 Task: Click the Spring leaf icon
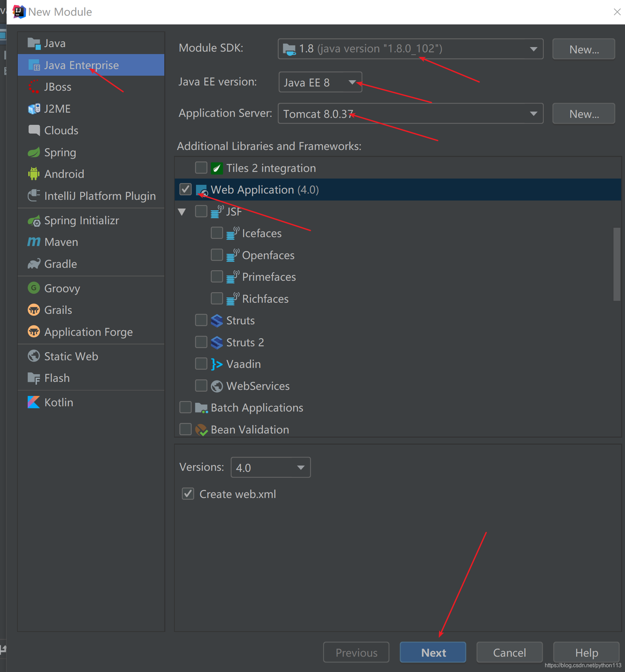pyautogui.click(x=34, y=152)
